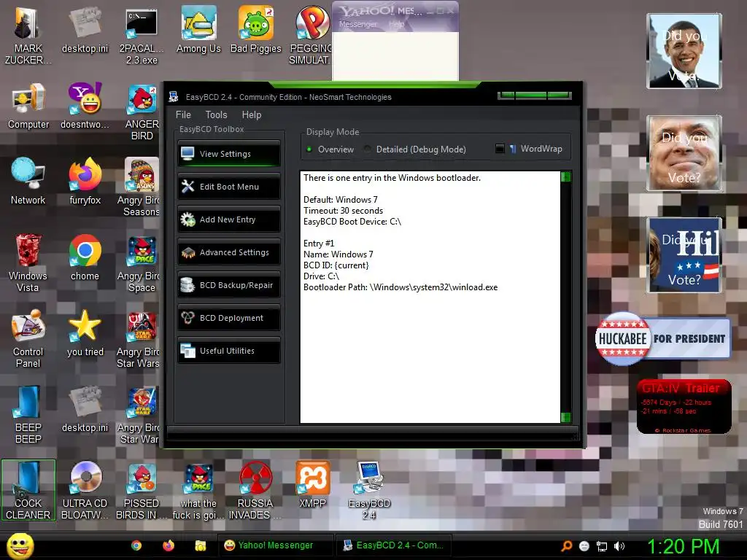
Task: Open BCD Deployment section
Action: pos(228,318)
